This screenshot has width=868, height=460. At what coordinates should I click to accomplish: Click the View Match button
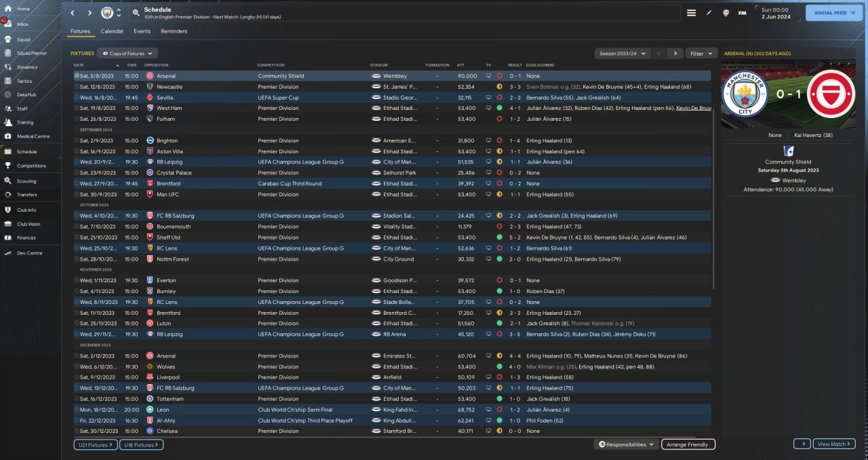pos(834,444)
